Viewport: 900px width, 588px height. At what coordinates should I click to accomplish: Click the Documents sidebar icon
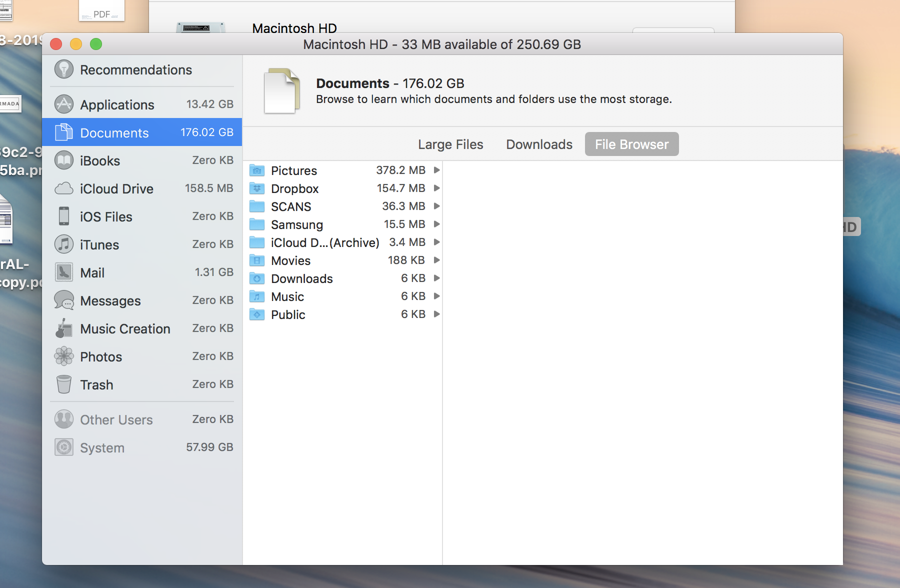click(64, 132)
